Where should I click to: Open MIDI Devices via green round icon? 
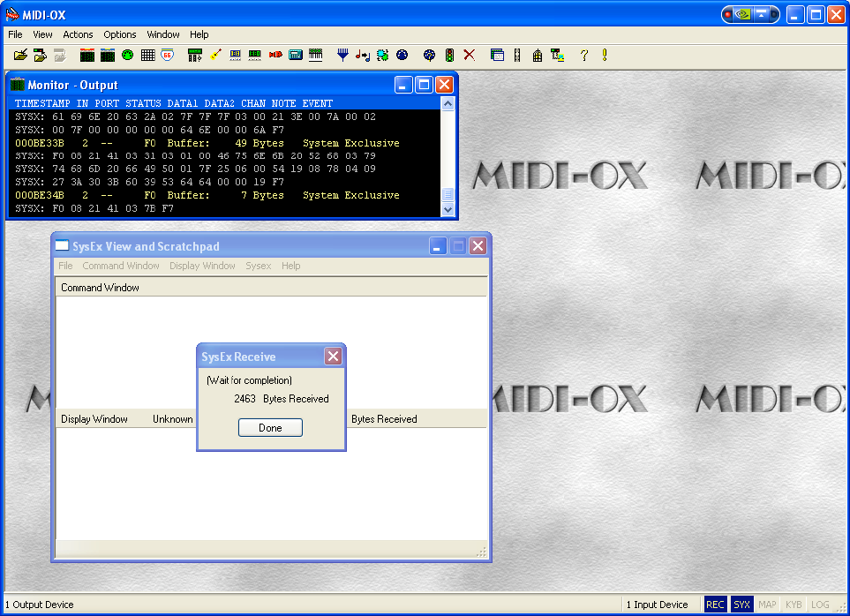tap(127, 56)
